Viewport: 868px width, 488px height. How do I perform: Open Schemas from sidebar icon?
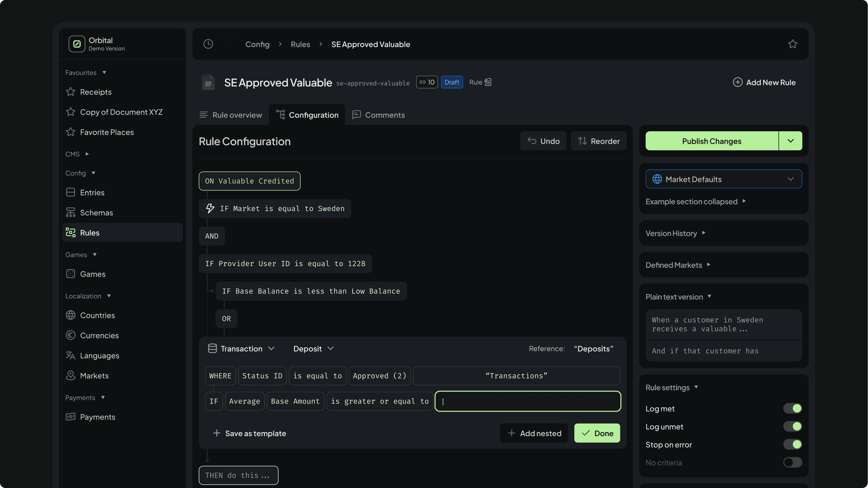point(70,212)
